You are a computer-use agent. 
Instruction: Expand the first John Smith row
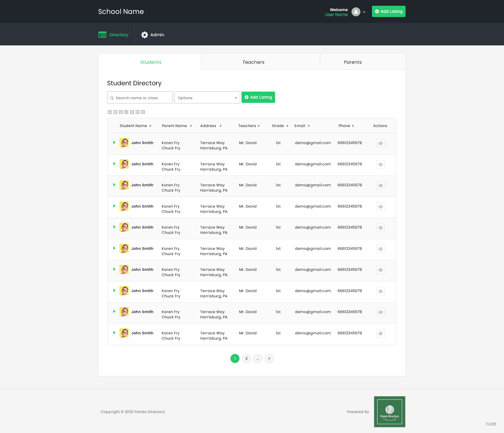tap(114, 142)
